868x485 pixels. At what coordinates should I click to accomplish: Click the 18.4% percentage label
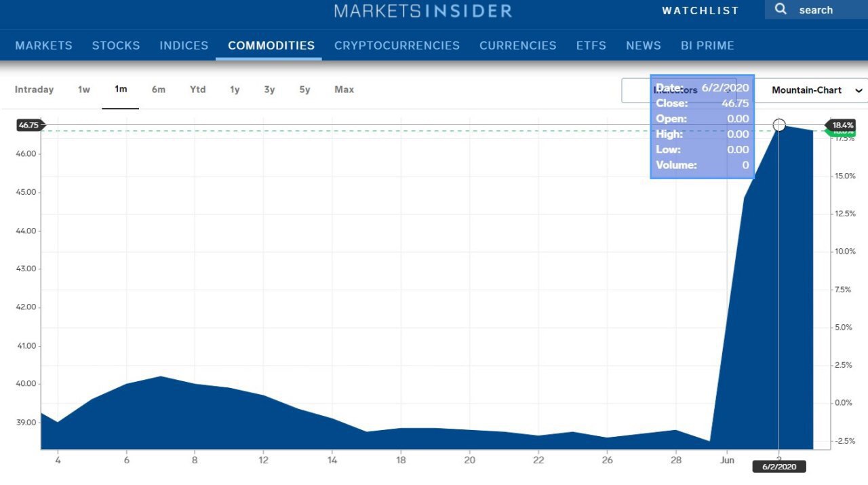coord(843,125)
